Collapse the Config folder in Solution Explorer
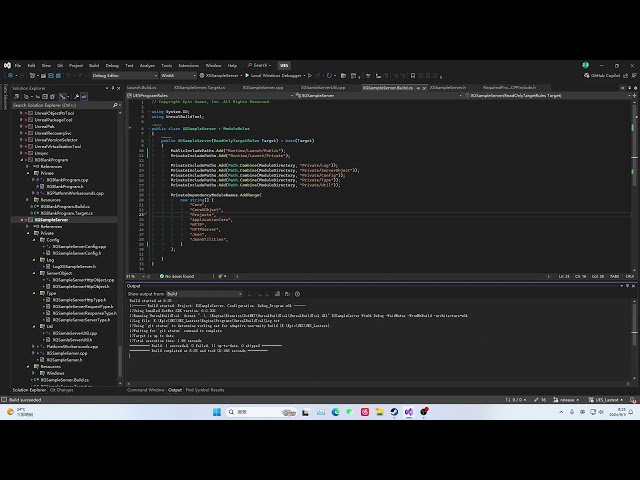Image resolution: width=640 pixels, height=480 pixels. click(x=34, y=240)
